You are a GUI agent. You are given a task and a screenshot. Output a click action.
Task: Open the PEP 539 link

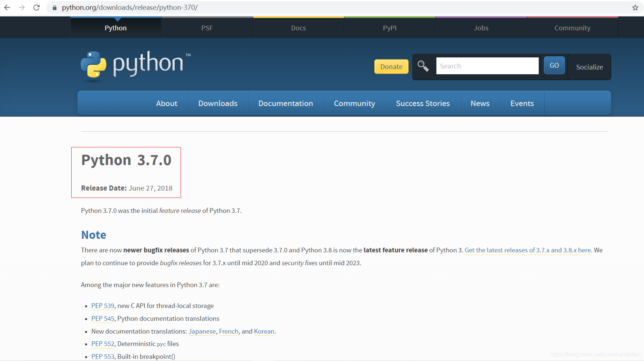[x=103, y=306]
